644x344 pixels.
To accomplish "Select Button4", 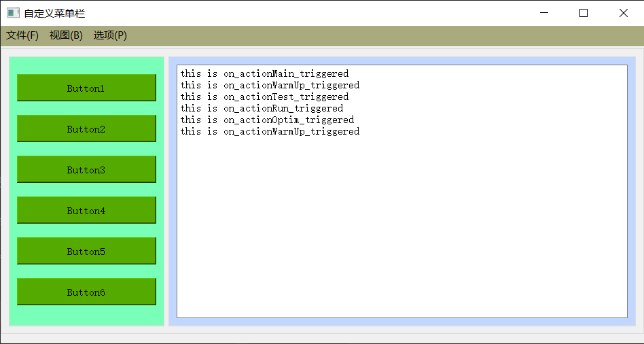I will coord(86,210).
